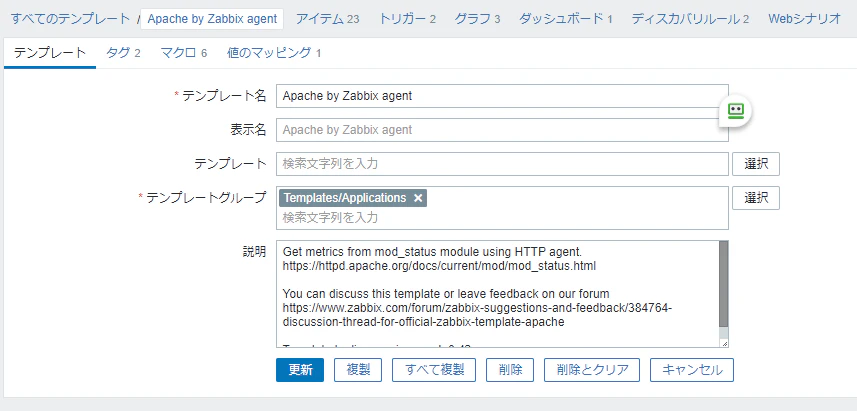The height and width of the screenshot is (411, 857).
Task: Click the Apache by Zabbix agent breadcrumb
Action: tap(212, 19)
